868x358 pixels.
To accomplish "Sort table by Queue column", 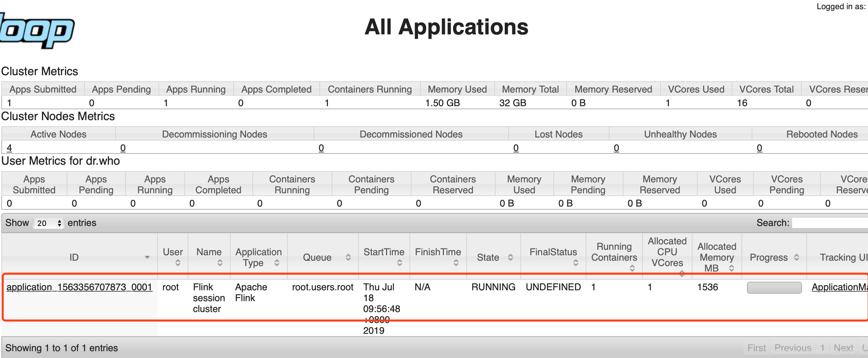I will [x=323, y=257].
